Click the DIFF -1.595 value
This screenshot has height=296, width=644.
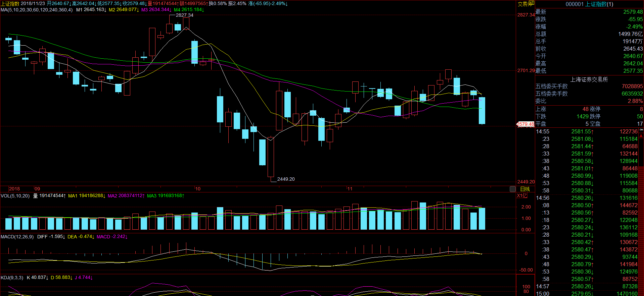(51, 237)
